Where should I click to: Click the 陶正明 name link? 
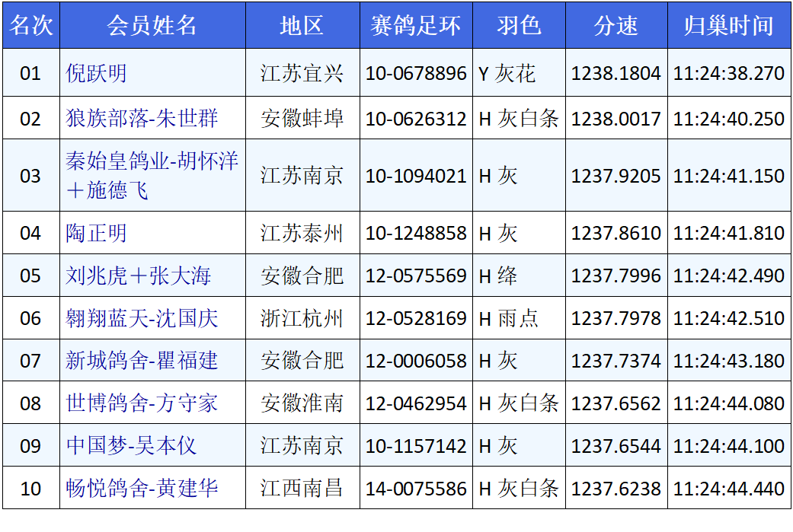(96, 233)
